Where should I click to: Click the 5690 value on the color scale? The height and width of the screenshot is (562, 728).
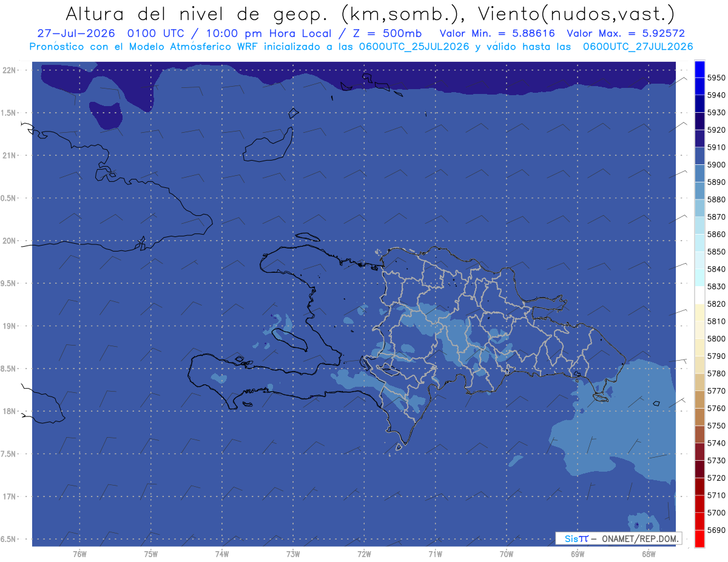click(716, 530)
